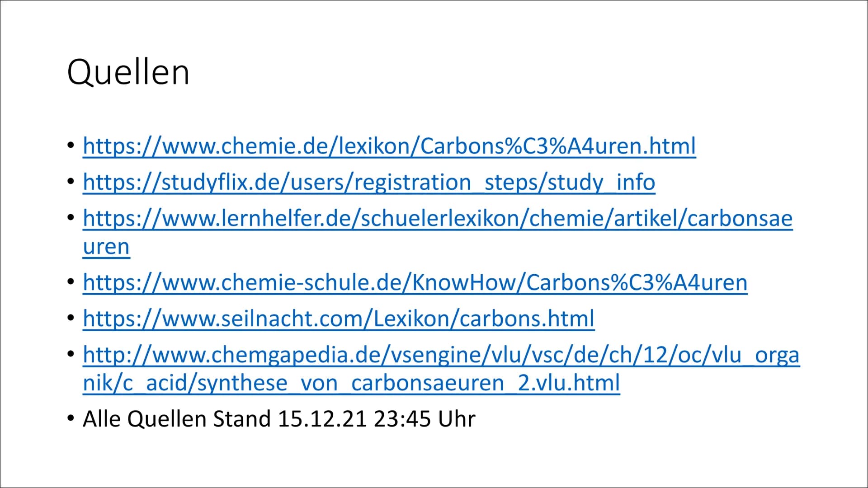
Task: Click the word 'Stand' in the last line
Action: (x=241, y=419)
